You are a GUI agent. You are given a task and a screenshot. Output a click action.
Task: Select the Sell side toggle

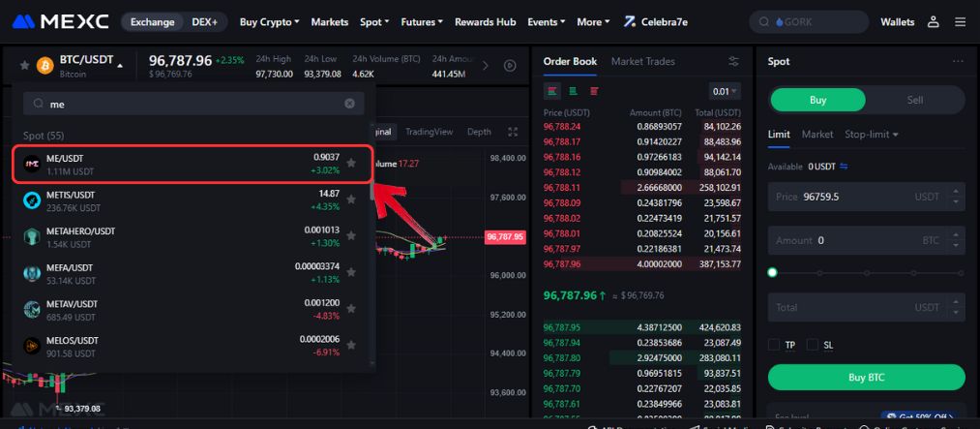pos(914,100)
